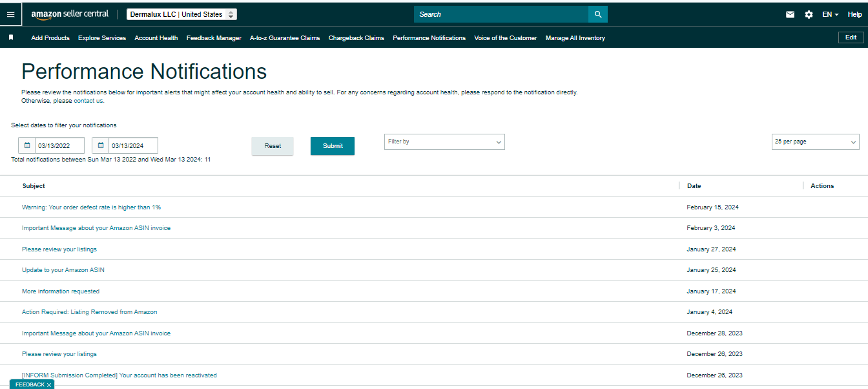Click the Reset button

[273, 146]
